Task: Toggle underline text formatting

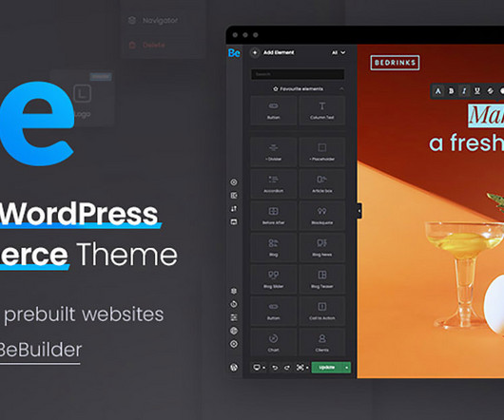Action: click(477, 91)
